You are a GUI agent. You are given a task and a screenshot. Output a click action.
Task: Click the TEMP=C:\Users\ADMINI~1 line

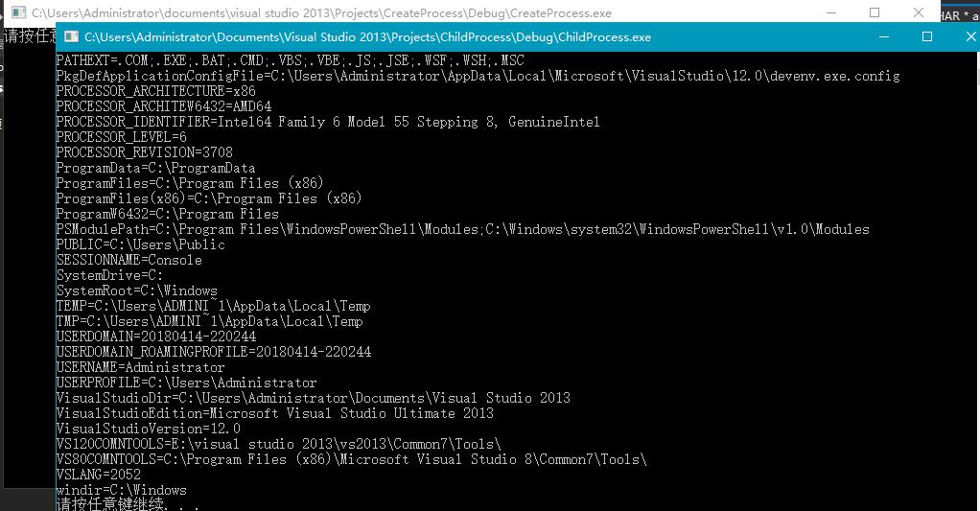pos(213,306)
